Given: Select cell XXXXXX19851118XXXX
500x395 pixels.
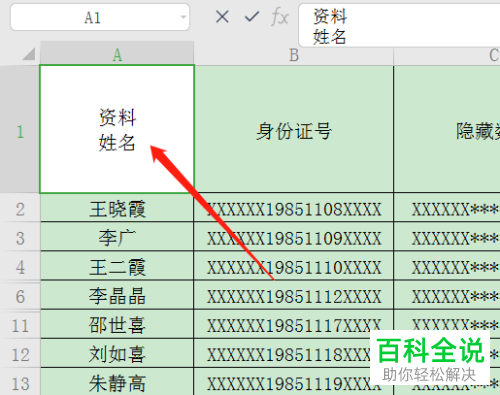Looking at the screenshot, I should [x=294, y=353].
